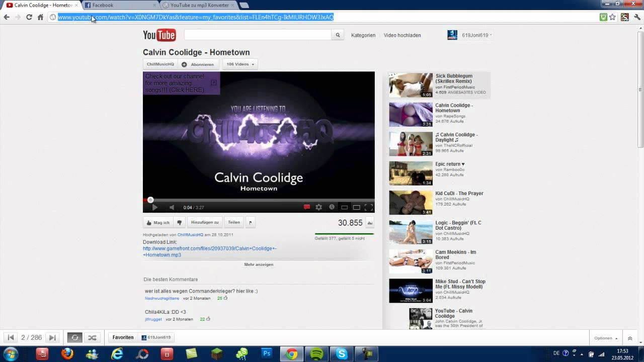This screenshot has width=644, height=362.
Task: Expand description with Mehr anzeigen
Action: [x=259, y=264]
